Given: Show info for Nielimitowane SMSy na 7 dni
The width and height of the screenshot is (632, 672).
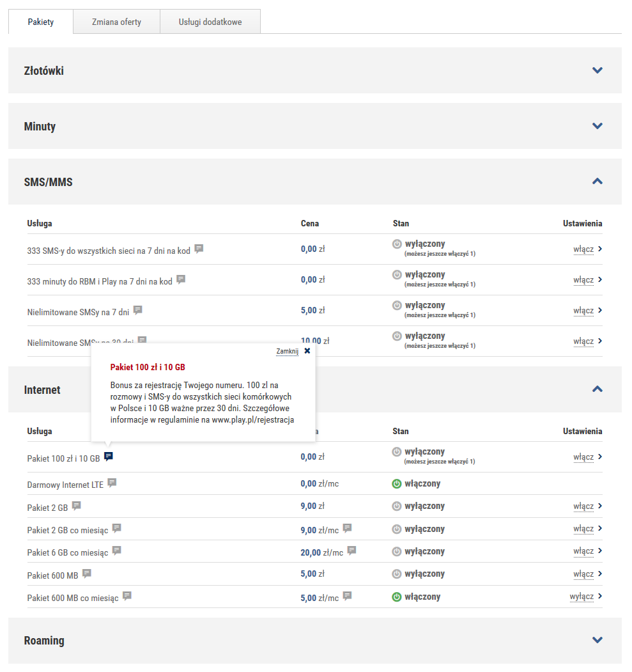Looking at the screenshot, I should [138, 310].
